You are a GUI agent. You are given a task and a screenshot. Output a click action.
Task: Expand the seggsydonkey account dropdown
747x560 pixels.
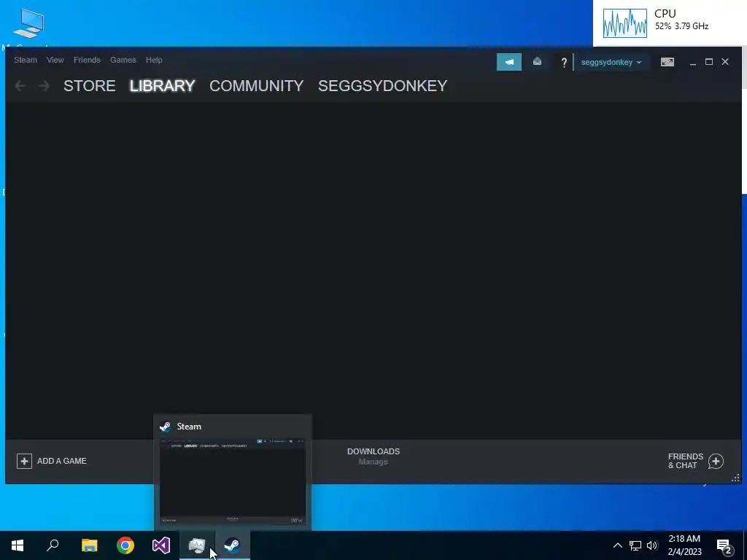[611, 63]
